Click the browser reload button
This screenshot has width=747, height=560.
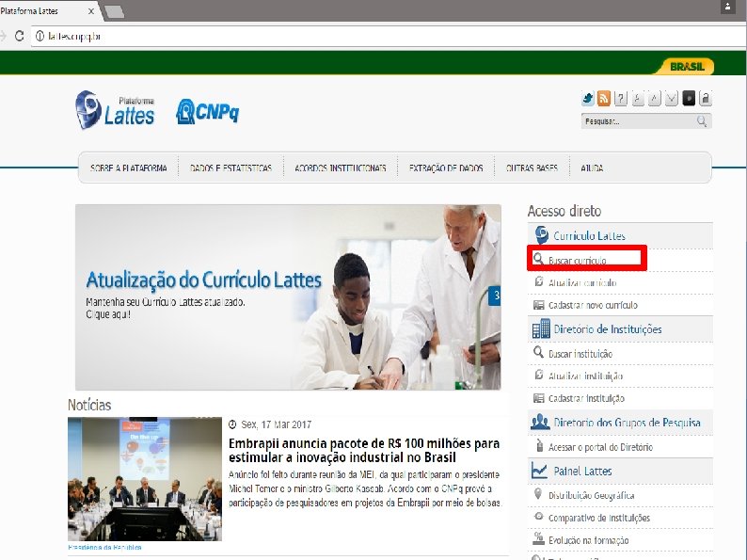tap(19, 36)
